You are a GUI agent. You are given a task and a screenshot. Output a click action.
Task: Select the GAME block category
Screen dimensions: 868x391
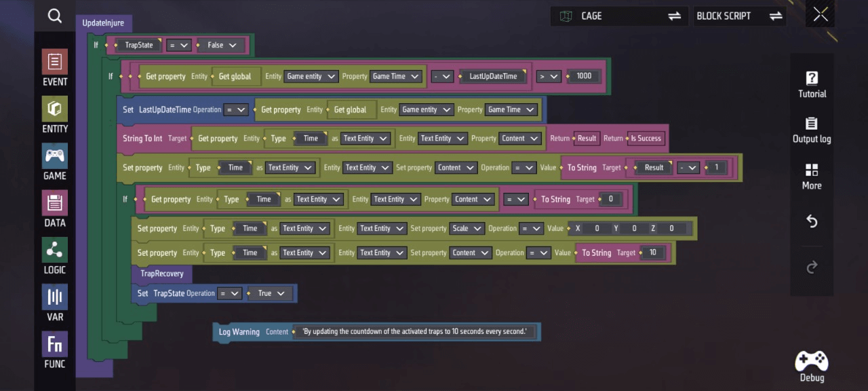pyautogui.click(x=55, y=162)
